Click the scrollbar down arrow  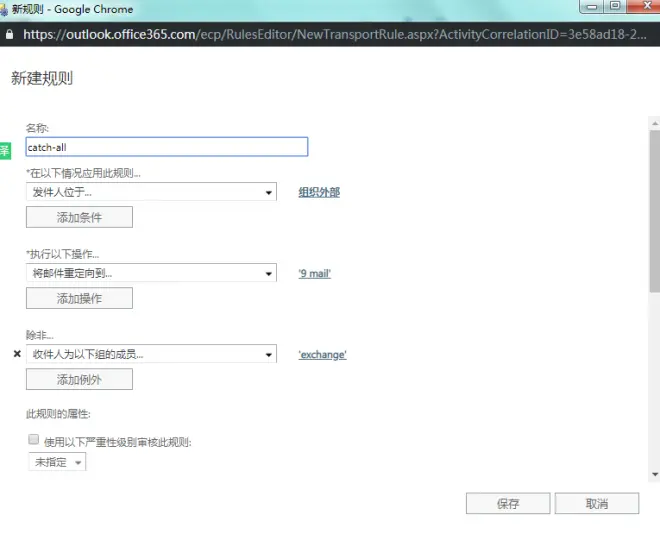pos(655,475)
